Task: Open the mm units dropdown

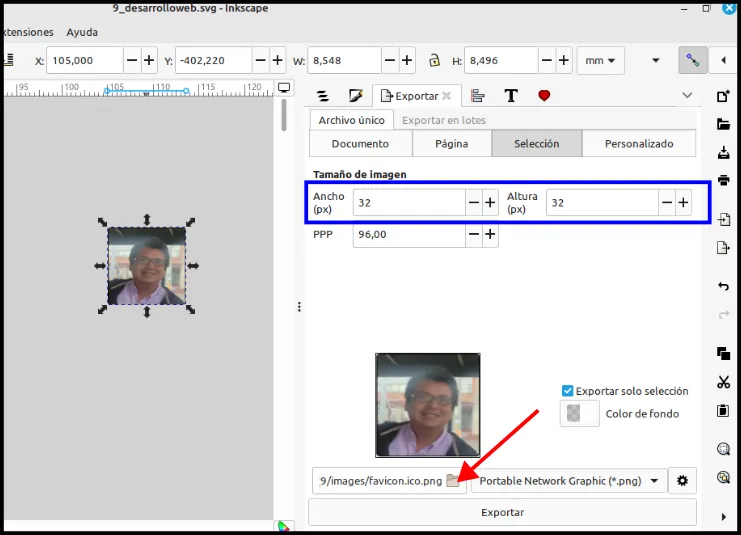Action: pos(600,60)
